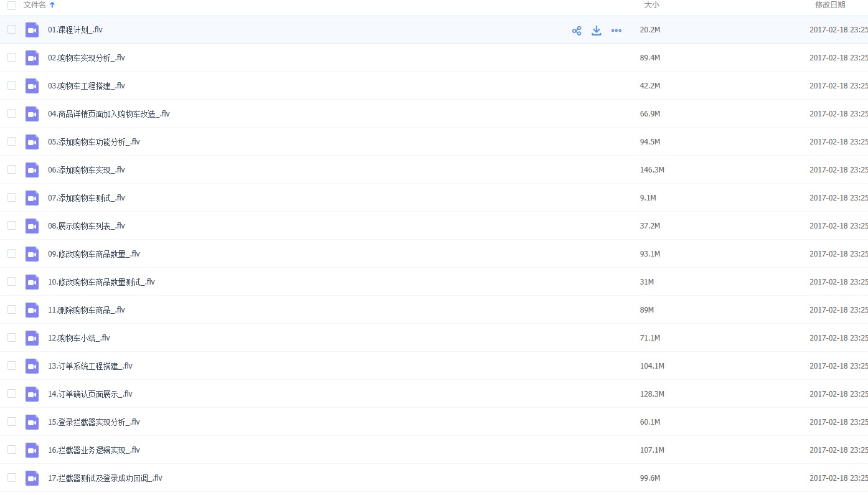Tick checkbox for 15.登录拦截器实现分析_.flv
This screenshot has width=868, height=495.
pos(12,422)
